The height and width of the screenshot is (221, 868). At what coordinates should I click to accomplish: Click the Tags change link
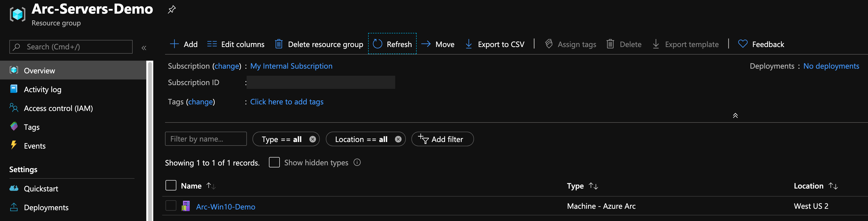[x=201, y=102]
